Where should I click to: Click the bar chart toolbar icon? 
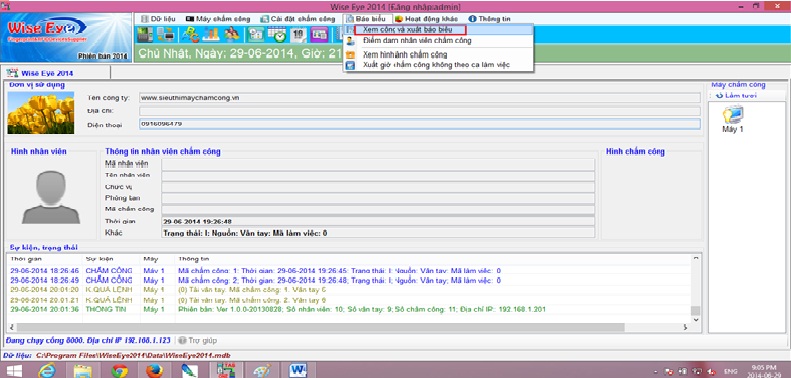tap(211, 34)
